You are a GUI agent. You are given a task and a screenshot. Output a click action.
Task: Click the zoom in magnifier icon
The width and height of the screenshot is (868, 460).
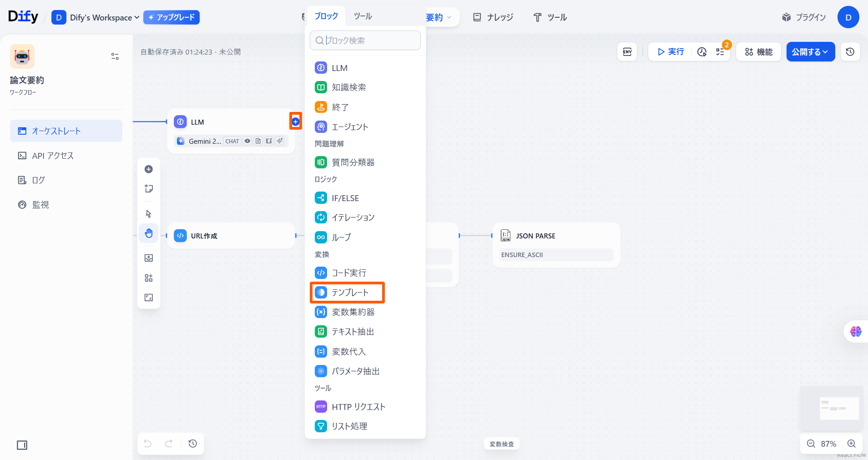point(852,444)
